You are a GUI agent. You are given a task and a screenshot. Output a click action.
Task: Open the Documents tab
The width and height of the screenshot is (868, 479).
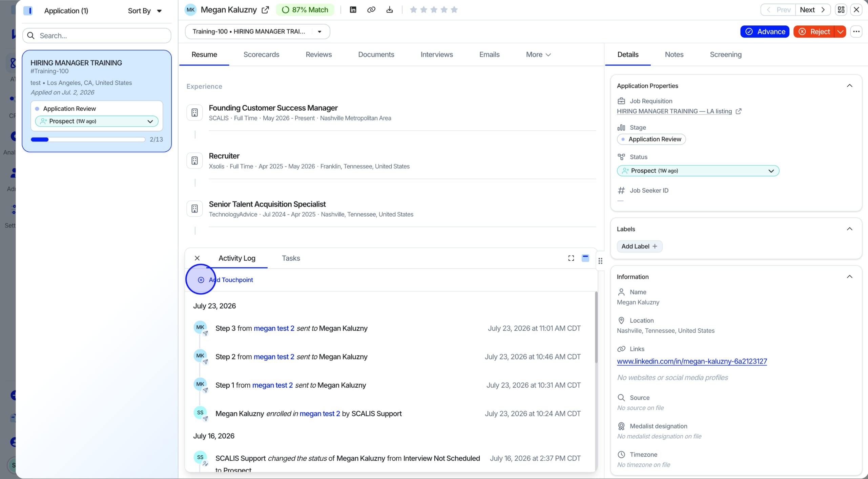point(376,55)
